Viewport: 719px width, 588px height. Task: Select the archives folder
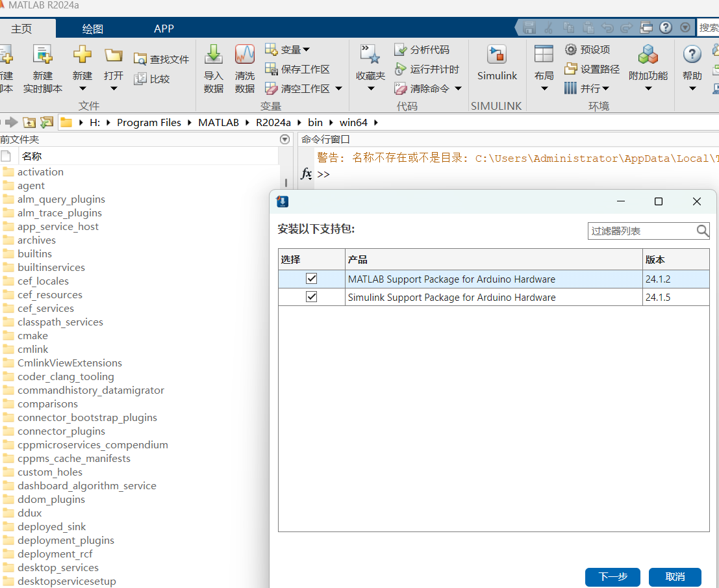click(x=36, y=240)
